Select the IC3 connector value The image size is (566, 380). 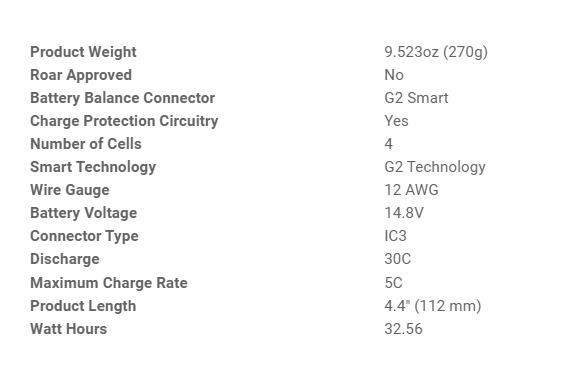click(x=396, y=236)
